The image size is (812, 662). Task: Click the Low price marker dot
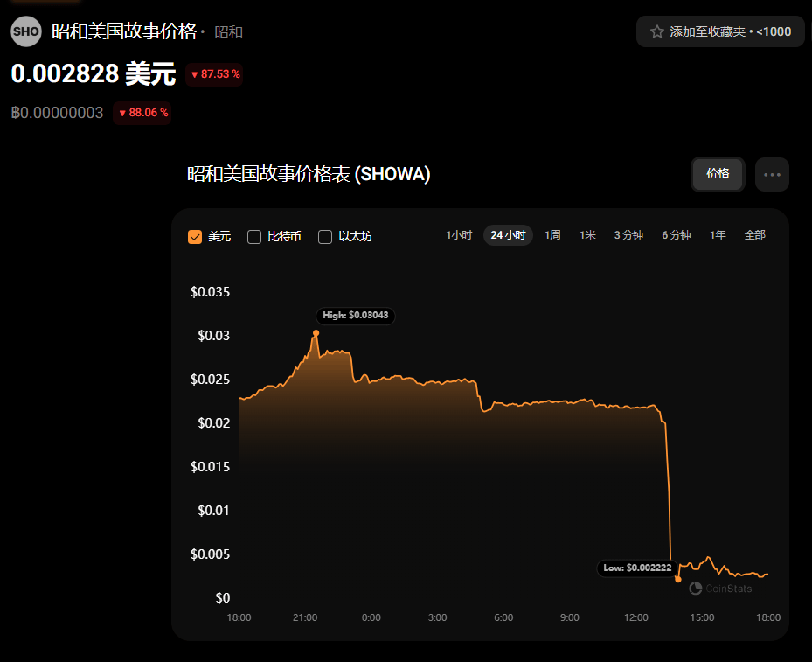point(678,579)
